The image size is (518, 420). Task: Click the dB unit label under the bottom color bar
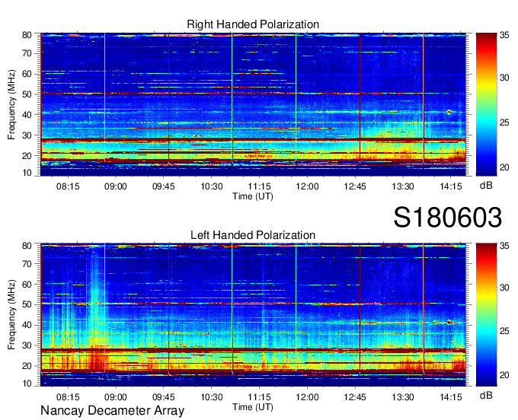[x=486, y=395]
